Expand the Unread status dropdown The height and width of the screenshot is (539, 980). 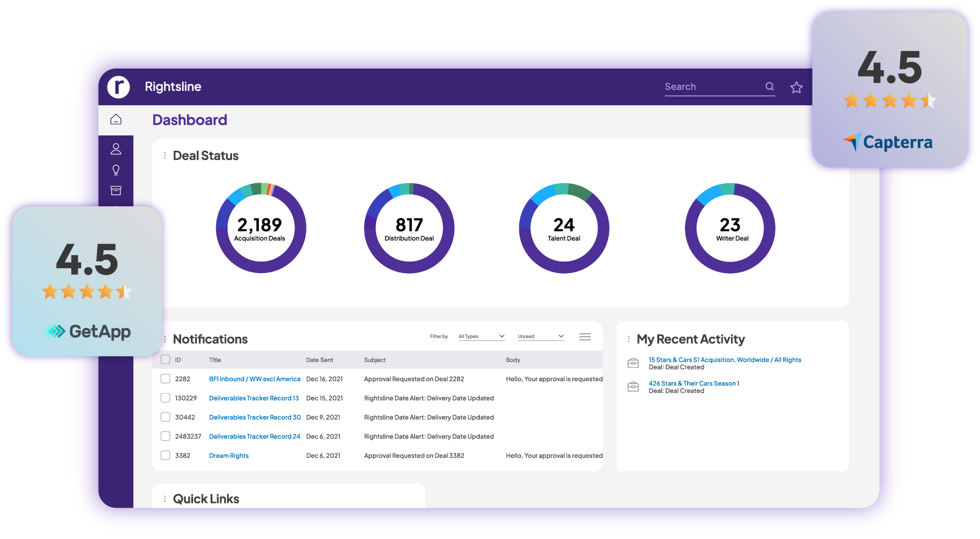[541, 336]
